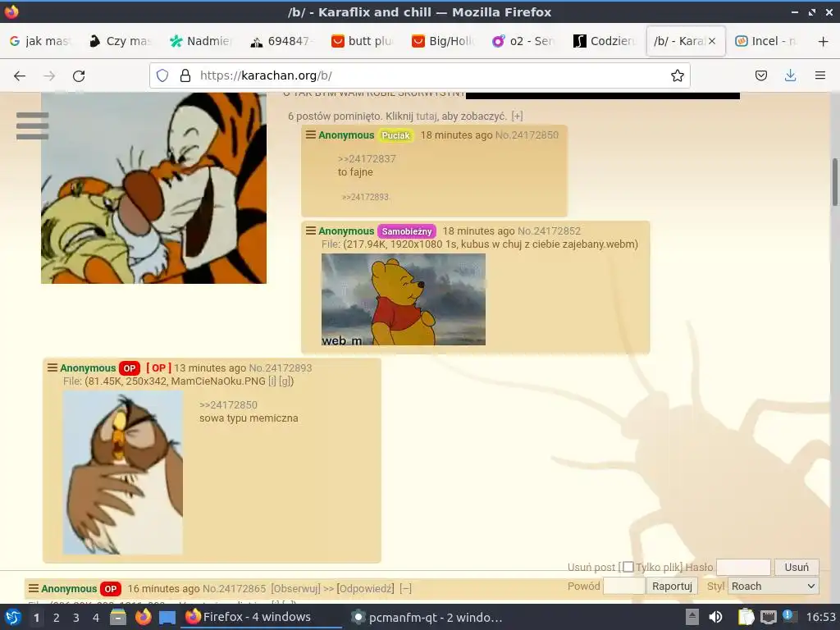Play the Winnie the Pooh webm thumbnail
This screenshot has height=630, width=840.
coord(404,299)
